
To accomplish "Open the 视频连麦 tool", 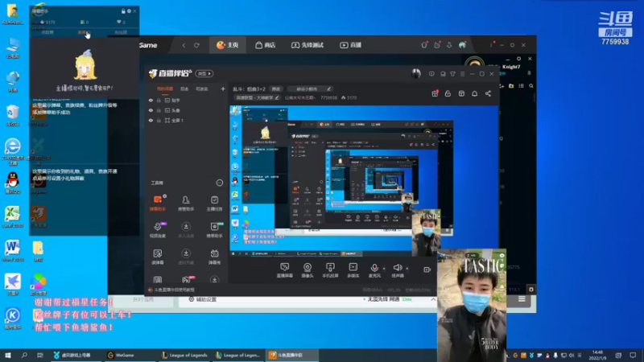I will [x=157, y=230].
